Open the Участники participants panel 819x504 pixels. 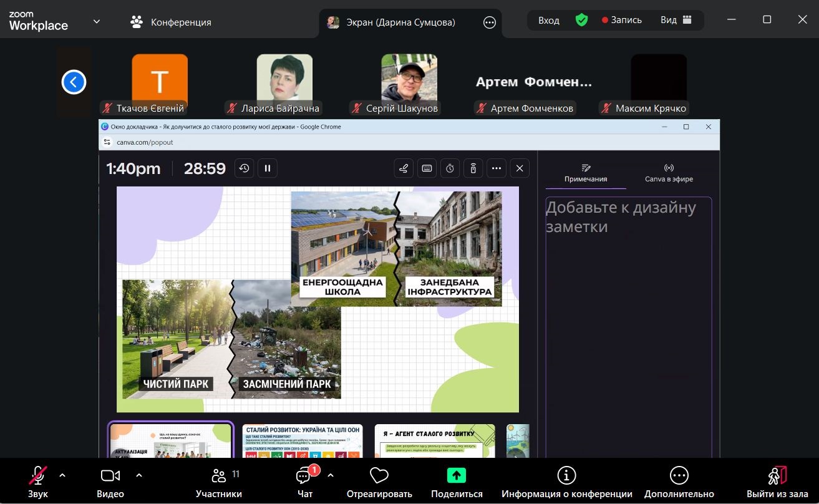[x=218, y=481]
